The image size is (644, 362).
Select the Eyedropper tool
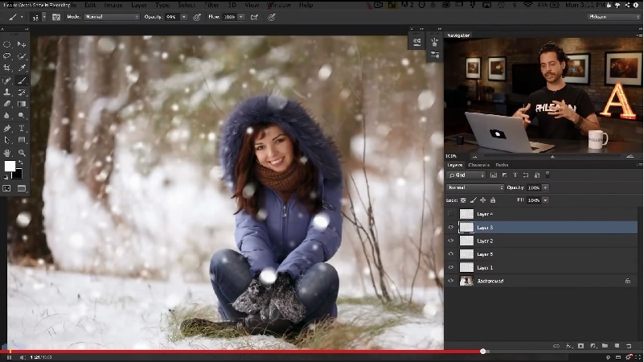coord(22,68)
